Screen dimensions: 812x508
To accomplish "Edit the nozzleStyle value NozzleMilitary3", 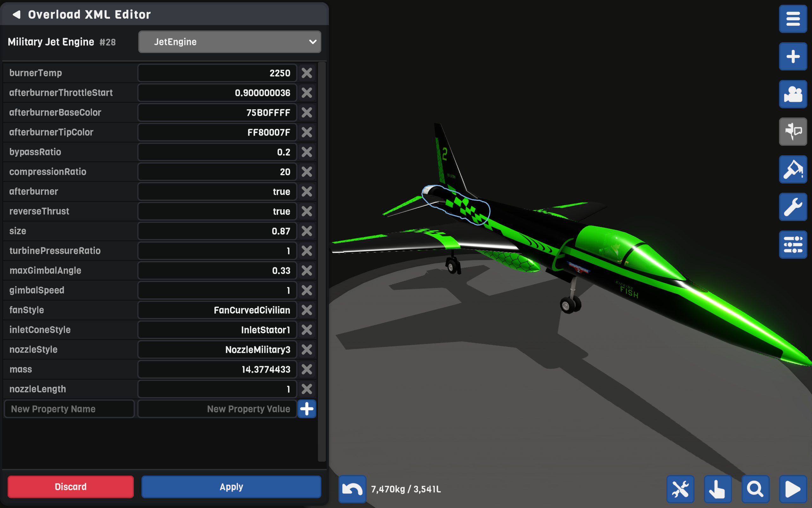I will (x=217, y=350).
